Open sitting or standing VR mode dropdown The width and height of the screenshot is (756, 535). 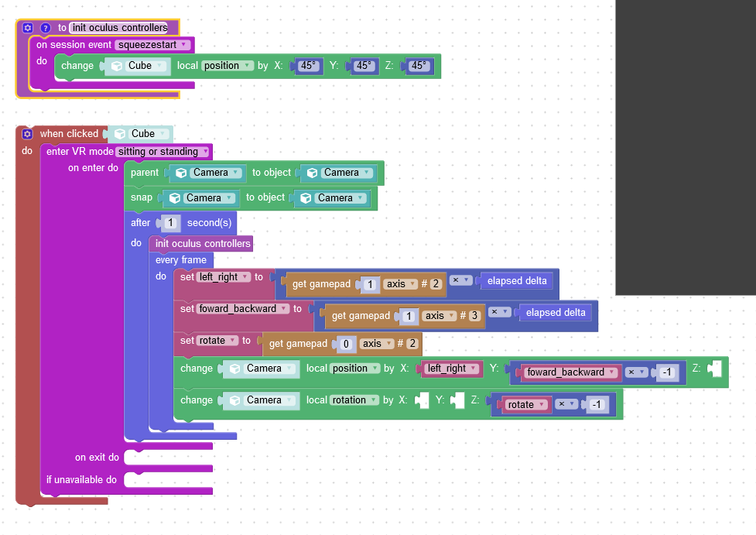(x=162, y=152)
